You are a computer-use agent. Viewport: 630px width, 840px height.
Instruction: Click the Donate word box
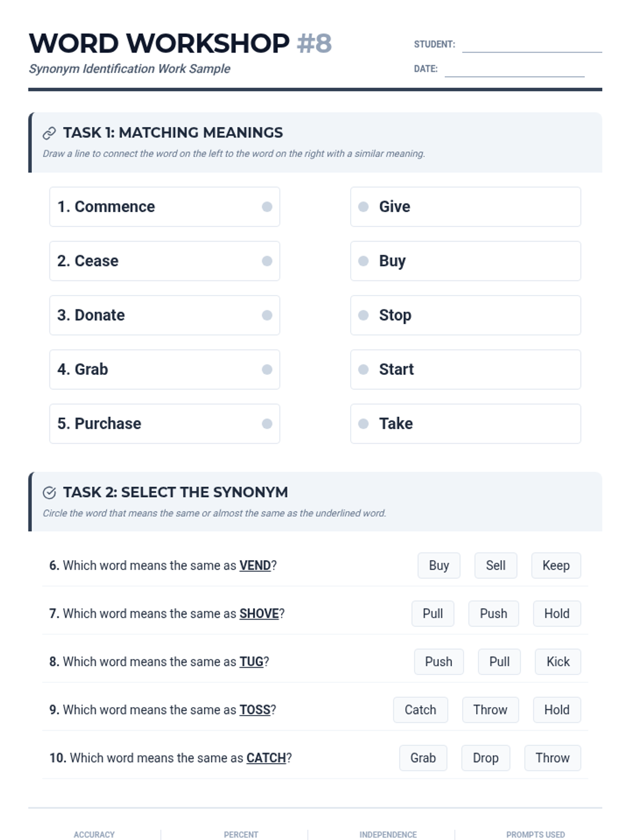[x=164, y=316]
